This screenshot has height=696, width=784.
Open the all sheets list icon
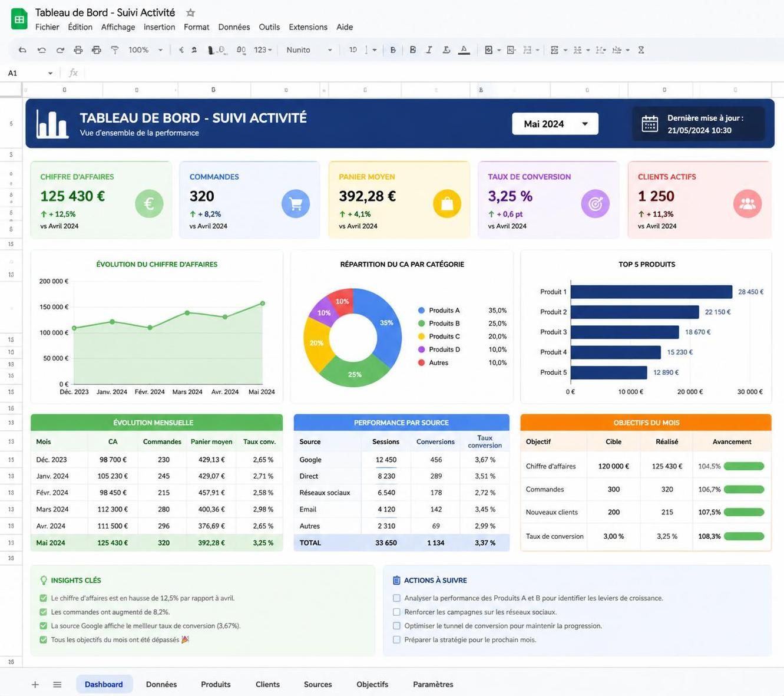(x=57, y=684)
